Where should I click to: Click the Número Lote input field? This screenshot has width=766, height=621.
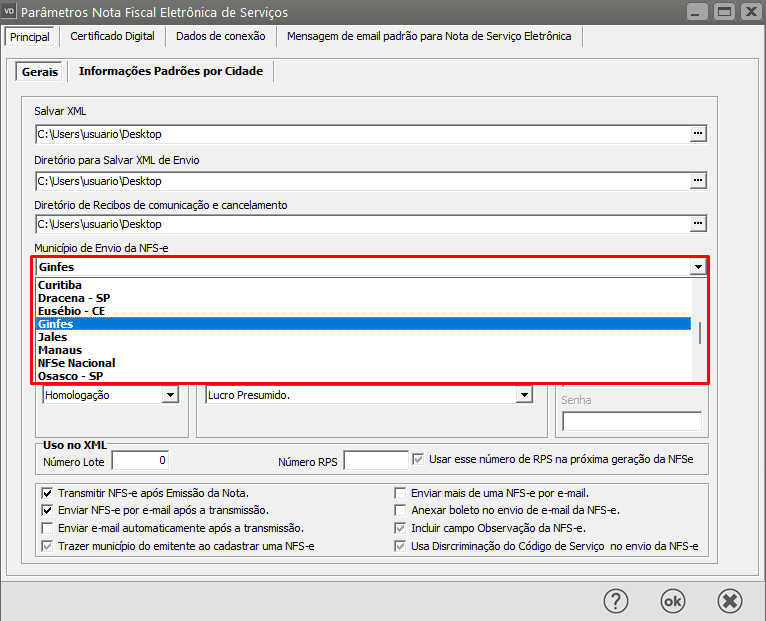click(x=140, y=460)
